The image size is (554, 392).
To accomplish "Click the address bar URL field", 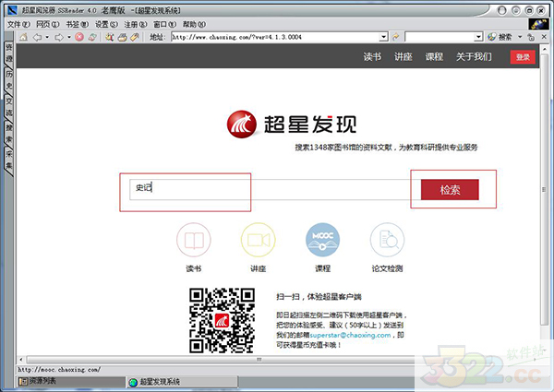I will click(x=275, y=37).
